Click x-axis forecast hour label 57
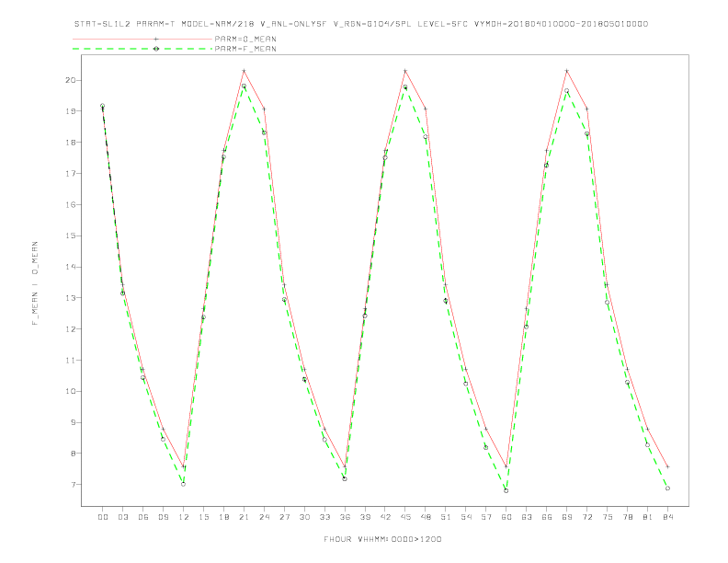The image size is (728, 563). (x=486, y=517)
